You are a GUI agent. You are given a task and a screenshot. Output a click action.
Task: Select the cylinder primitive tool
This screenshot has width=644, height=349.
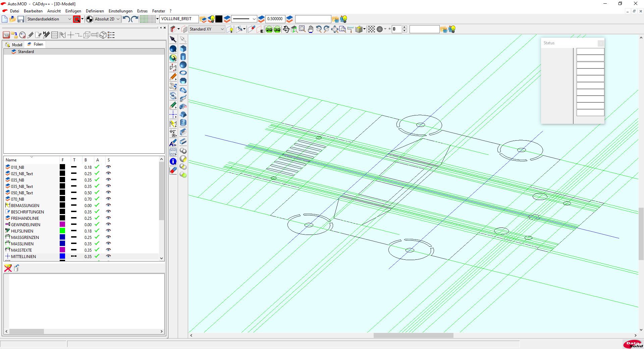[x=183, y=57]
